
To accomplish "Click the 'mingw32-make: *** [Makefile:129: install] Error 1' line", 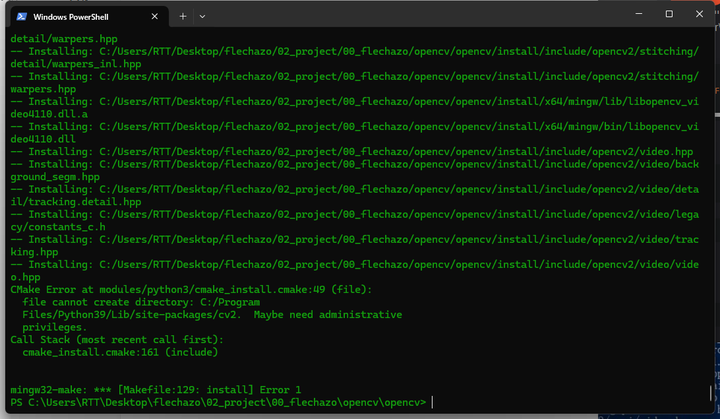I will tap(156, 390).
